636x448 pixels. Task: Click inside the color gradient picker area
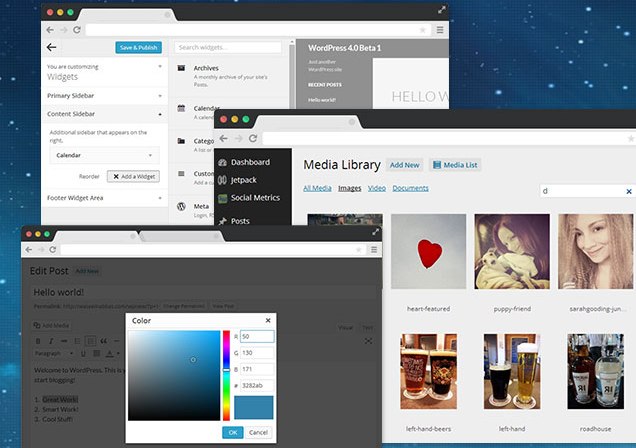174,375
